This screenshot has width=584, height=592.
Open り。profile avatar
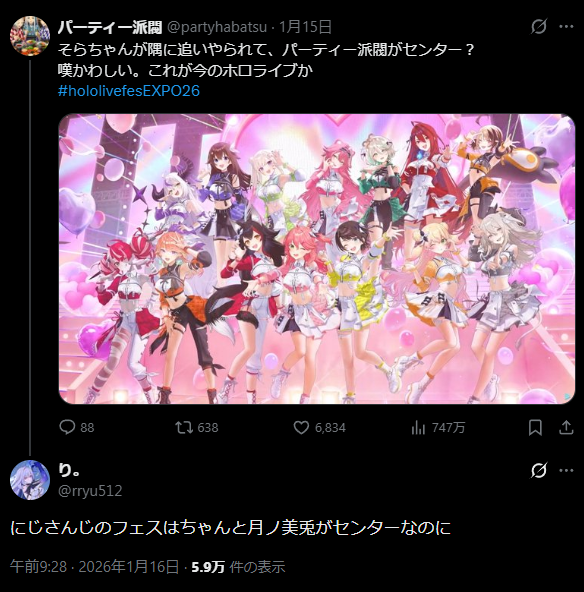pos(30,480)
